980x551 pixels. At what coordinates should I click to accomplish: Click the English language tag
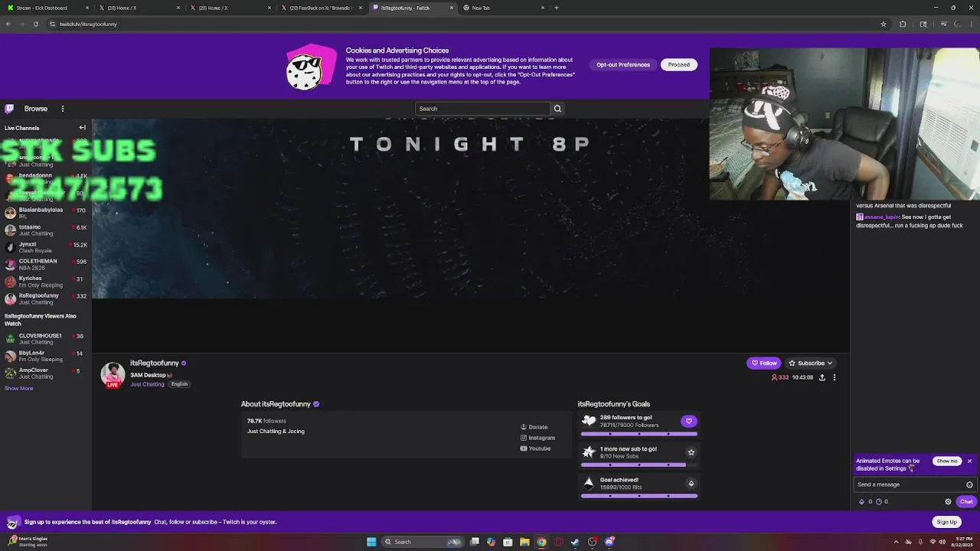tap(179, 384)
